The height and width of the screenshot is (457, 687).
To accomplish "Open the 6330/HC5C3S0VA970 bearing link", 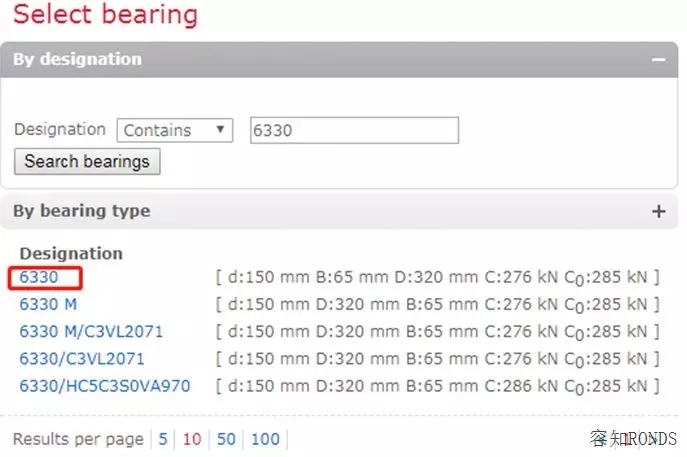I will point(104,385).
